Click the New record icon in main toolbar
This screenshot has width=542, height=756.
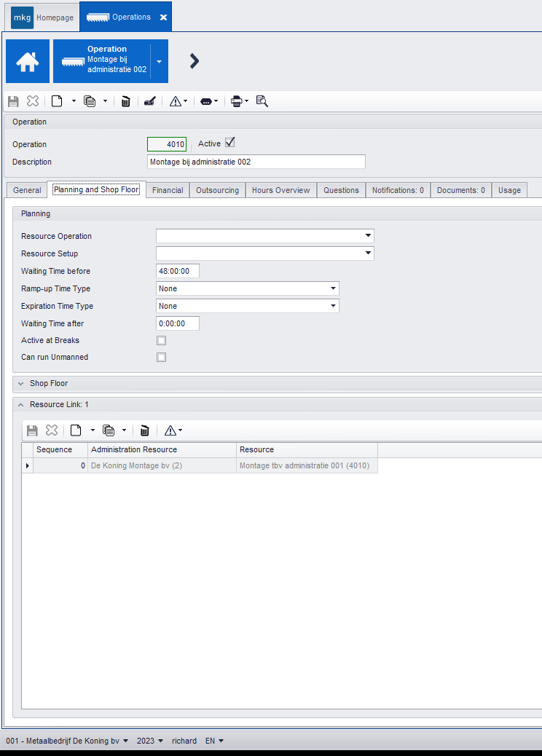[x=58, y=101]
